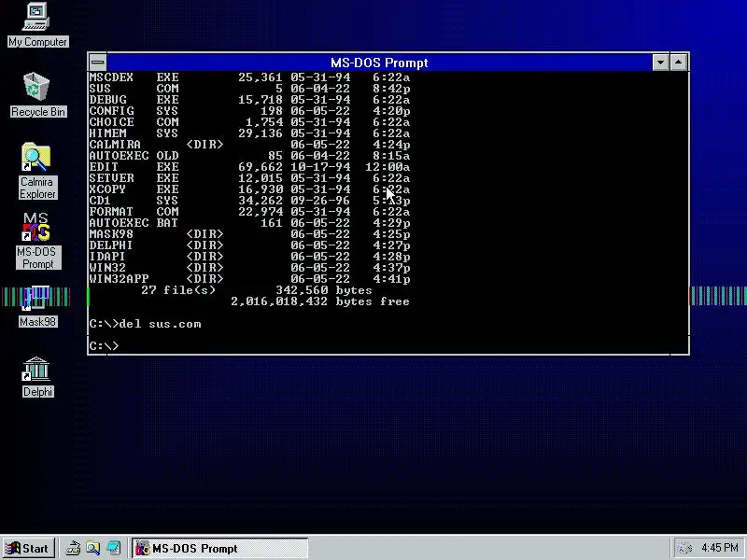The width and height of the screenshot is (747, 560).
Task: Click the SUS COM file entry
Action: [249, 89]
